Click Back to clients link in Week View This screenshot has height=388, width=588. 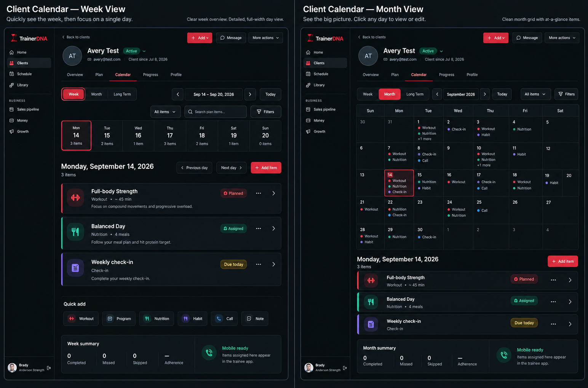click(76, 37)
